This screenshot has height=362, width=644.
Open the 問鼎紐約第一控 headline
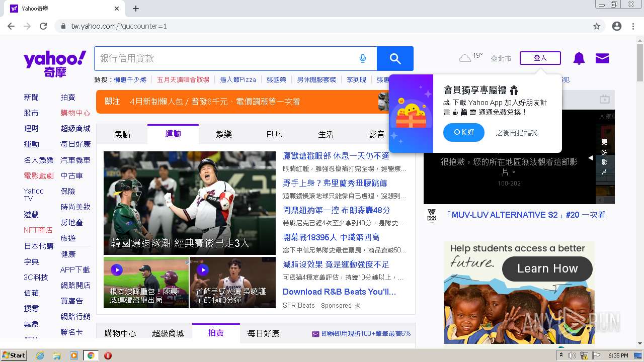(x=337, y=210)
